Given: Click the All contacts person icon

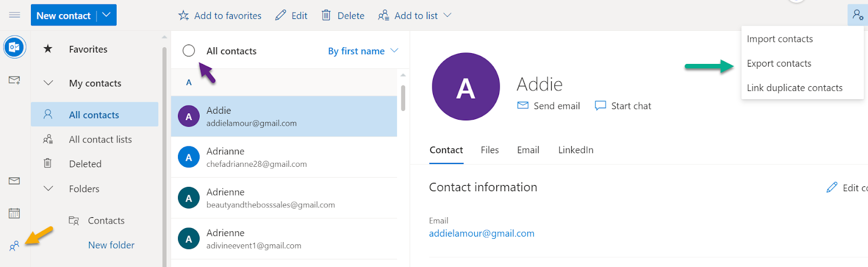Looking at the screenshot, I should click(x=48, y=114).
